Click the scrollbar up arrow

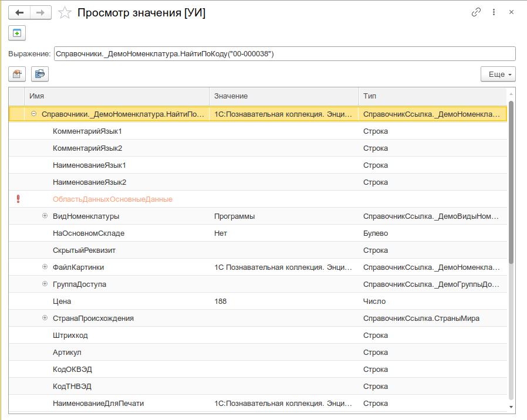point(511,94)
